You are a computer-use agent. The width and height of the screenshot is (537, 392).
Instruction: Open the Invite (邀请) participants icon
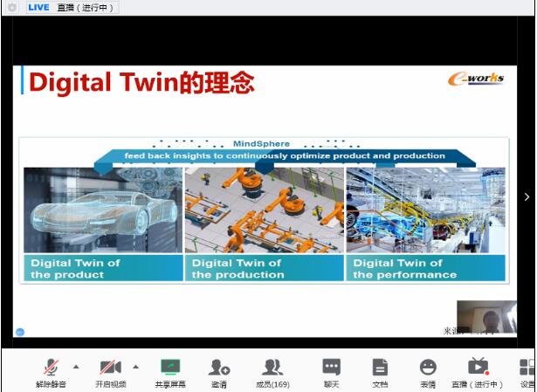(218, 368)
